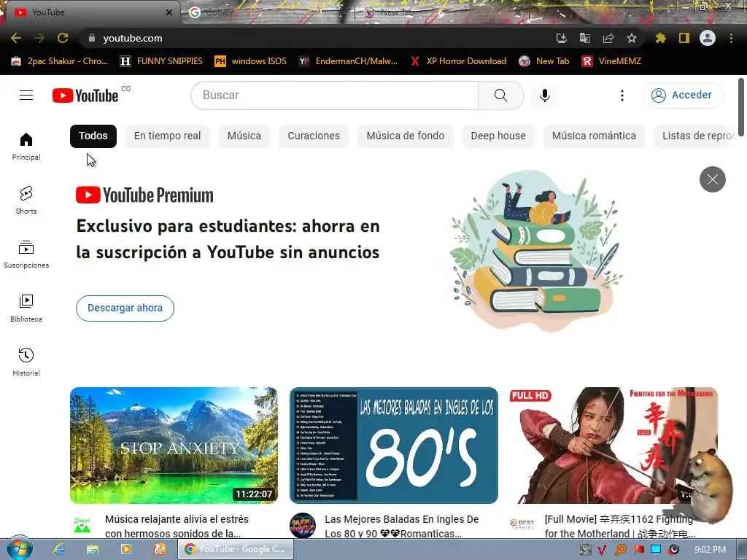Screen dimensions: 747x560
Task: Toggle the Chrome side panel icon
Action: pyautogui.click(x=684, y=38)
